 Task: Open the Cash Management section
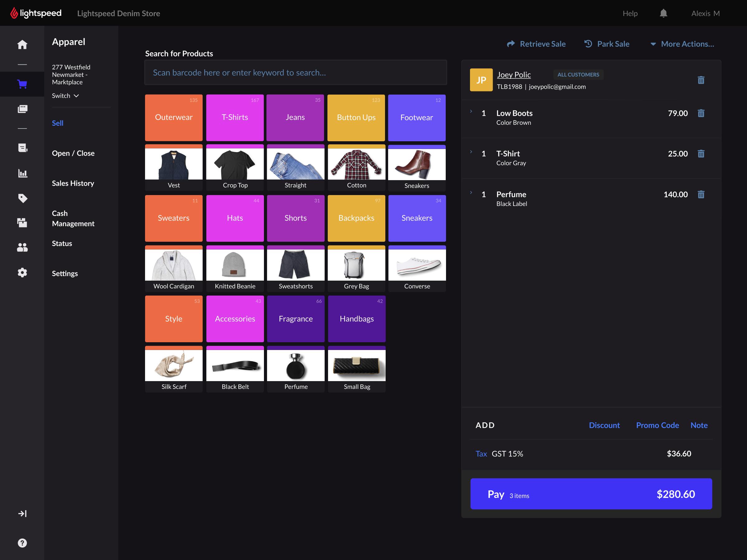coord(73,218)
